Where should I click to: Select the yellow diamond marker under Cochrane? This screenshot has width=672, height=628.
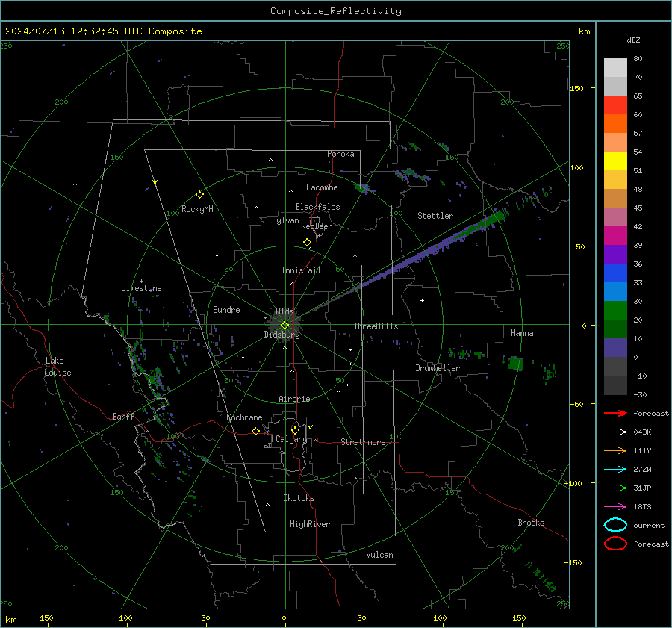[255, 431]
